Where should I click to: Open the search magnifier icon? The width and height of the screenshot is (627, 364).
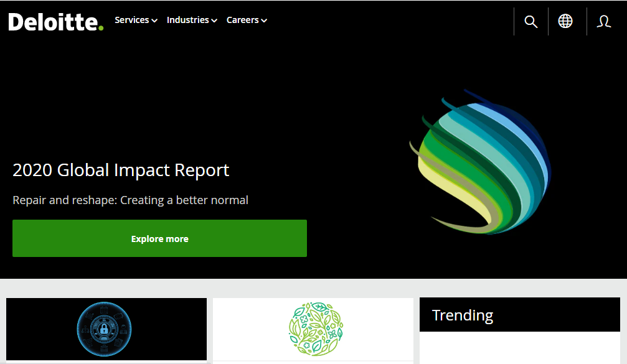(530, 21)
